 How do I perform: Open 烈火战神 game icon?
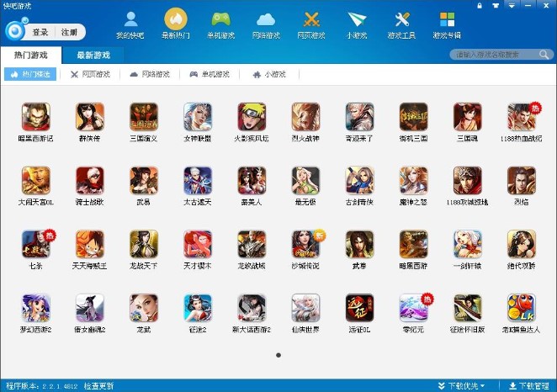tap(306, 117)
